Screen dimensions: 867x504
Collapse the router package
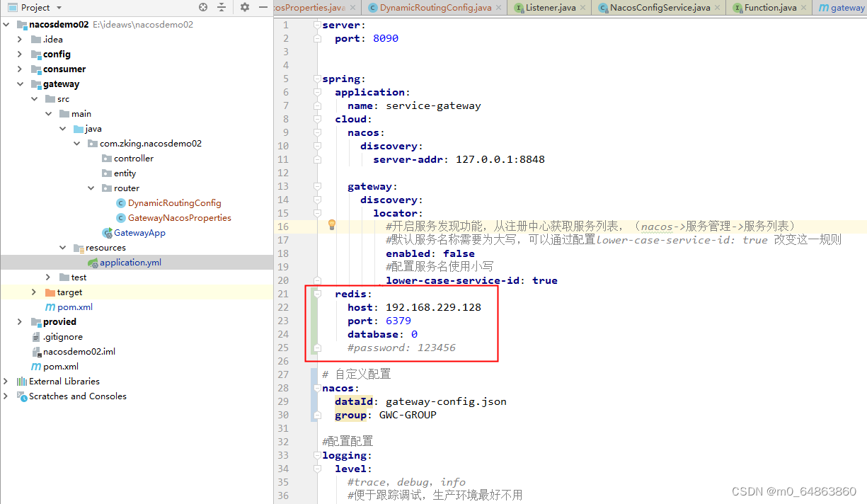(x=91, y=188)
